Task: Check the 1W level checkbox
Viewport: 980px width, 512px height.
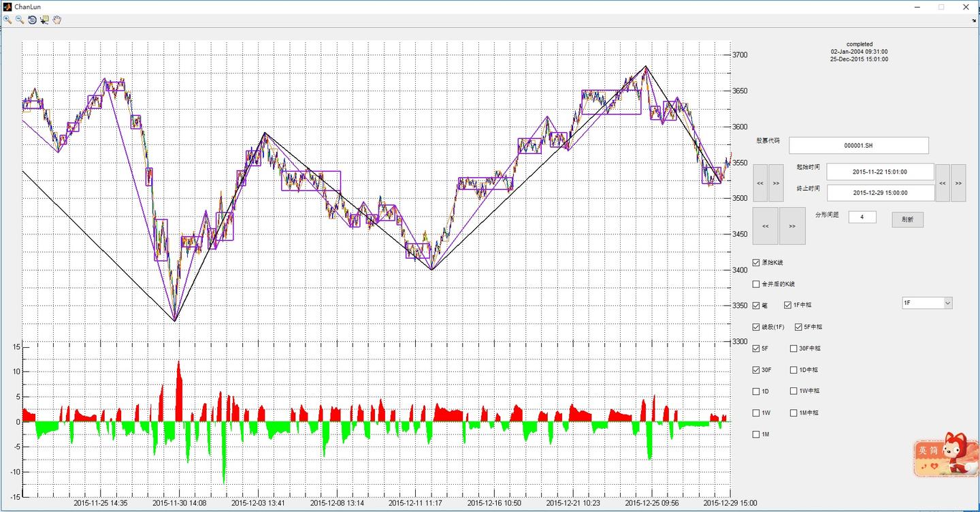Action: (756, 413)
